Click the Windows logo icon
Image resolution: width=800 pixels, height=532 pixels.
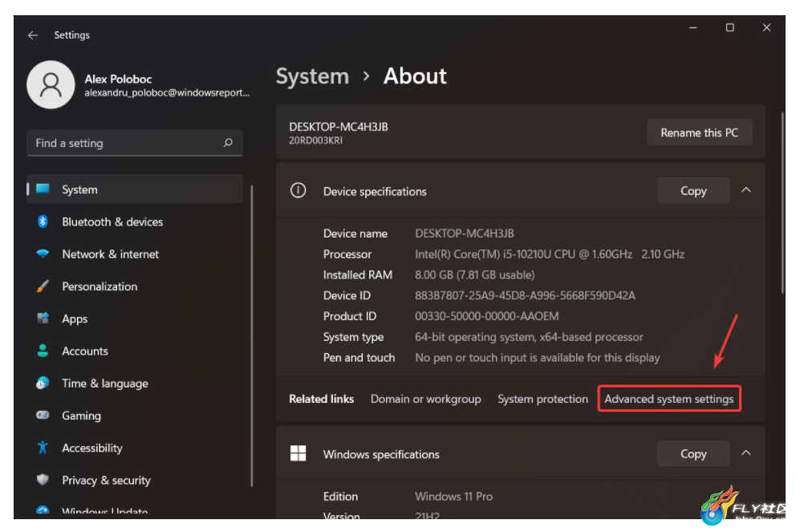(298, 453)
